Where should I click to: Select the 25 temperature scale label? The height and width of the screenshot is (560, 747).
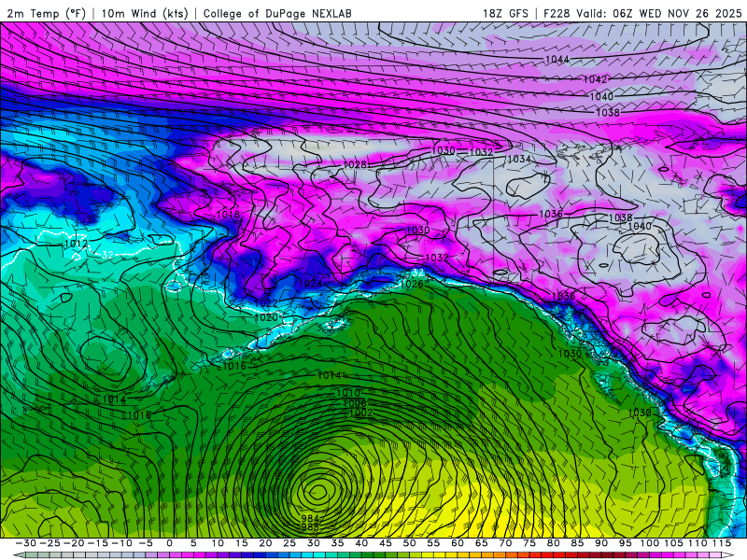289,543
